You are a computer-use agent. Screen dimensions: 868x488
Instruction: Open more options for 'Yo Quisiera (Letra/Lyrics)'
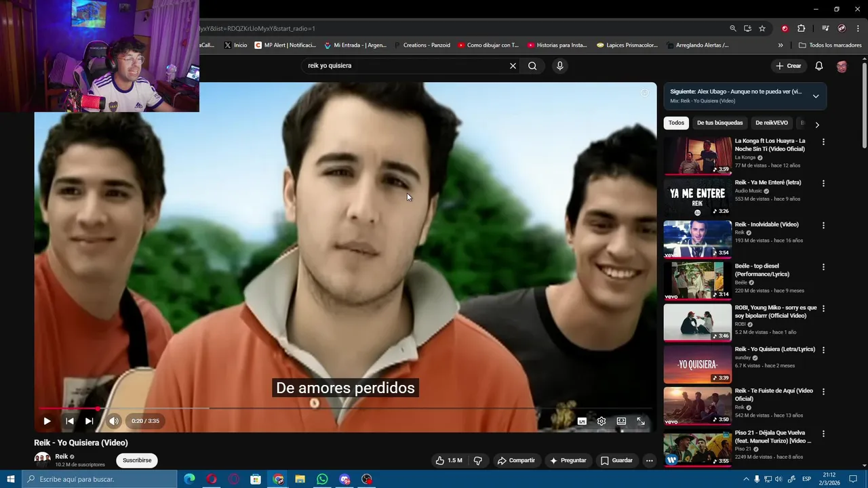[x=823, y=350]
